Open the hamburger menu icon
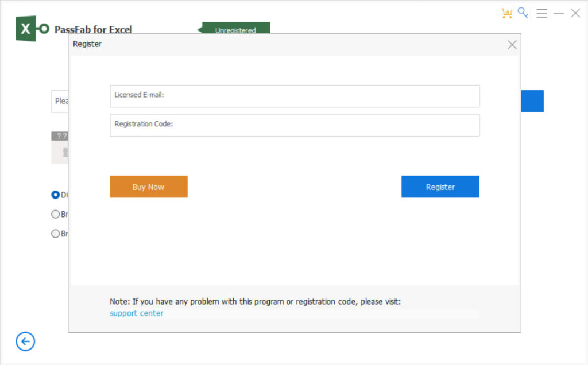Screen dimensions: 588x365 coord(541,13)
